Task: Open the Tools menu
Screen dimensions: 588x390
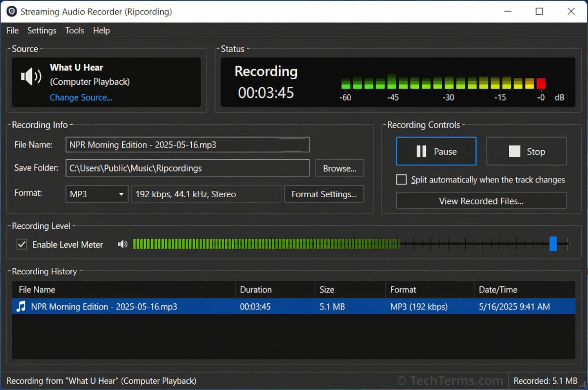Action: point(74,31)
